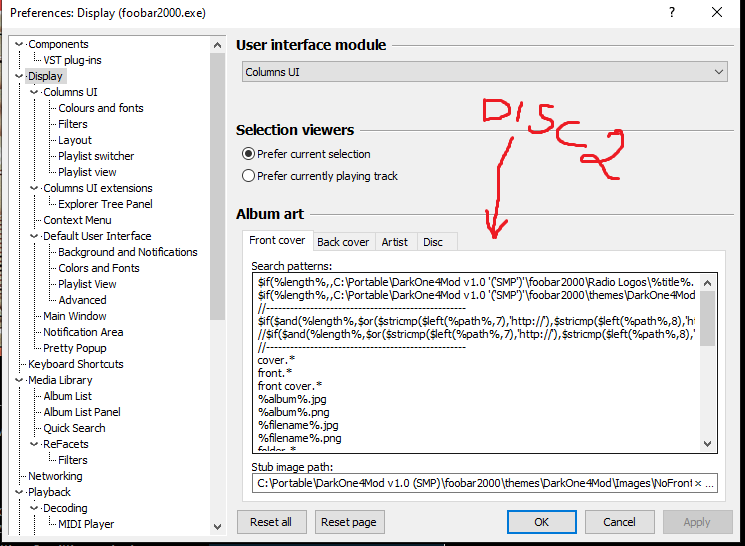Select VST plug-ins in the tree

(72, 60)
